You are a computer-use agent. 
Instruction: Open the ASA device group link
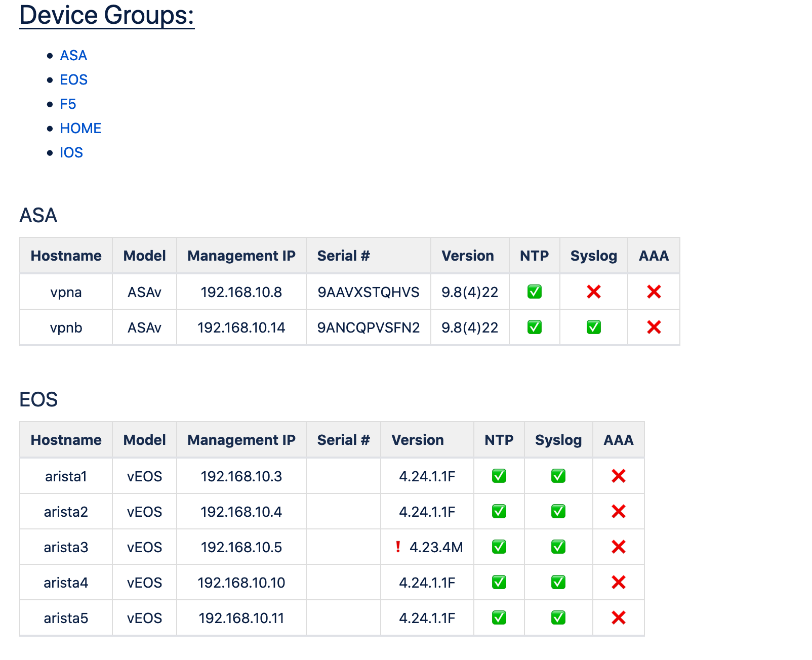tap(73, 56)
